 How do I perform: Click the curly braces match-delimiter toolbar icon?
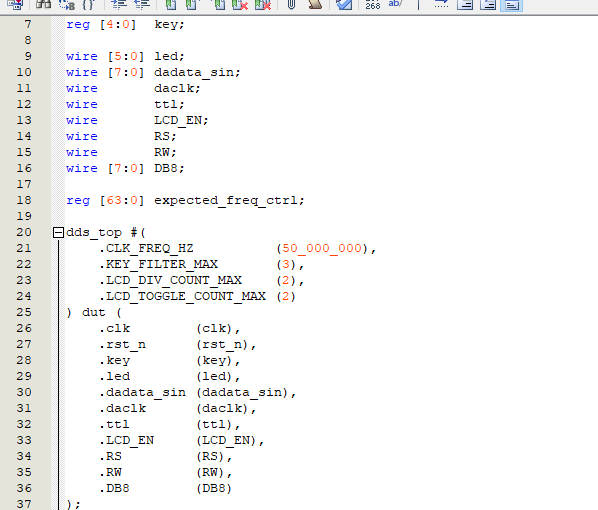point(88,5)
